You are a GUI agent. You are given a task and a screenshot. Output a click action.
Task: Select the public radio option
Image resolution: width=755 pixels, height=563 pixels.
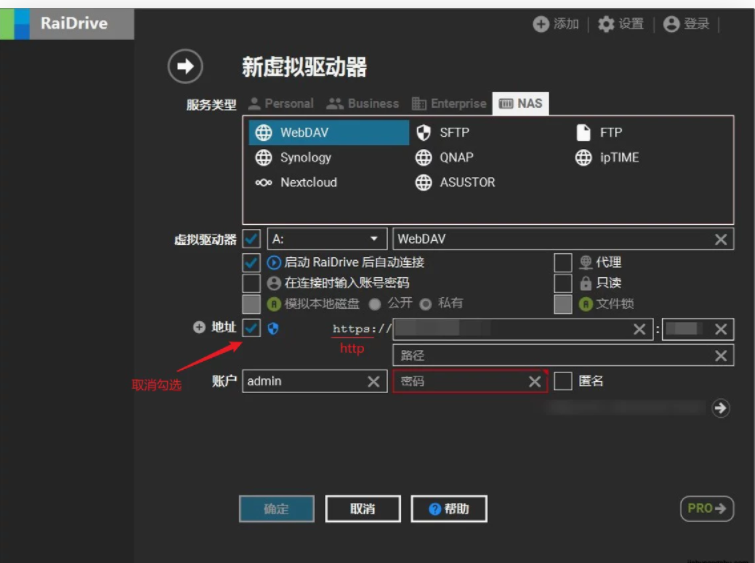click(375, 304)
